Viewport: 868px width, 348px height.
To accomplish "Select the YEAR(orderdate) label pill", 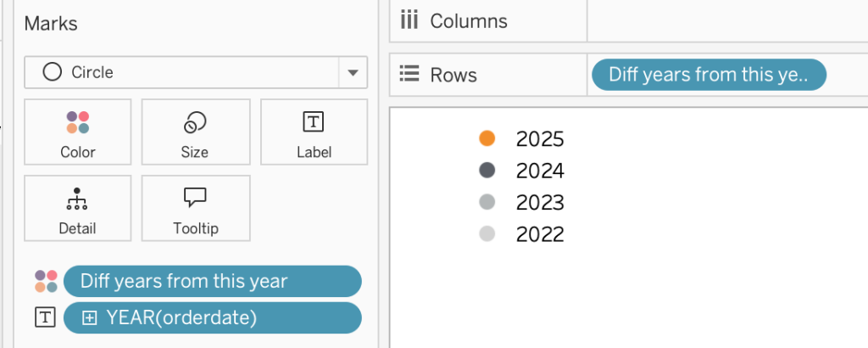I will 213,318.
